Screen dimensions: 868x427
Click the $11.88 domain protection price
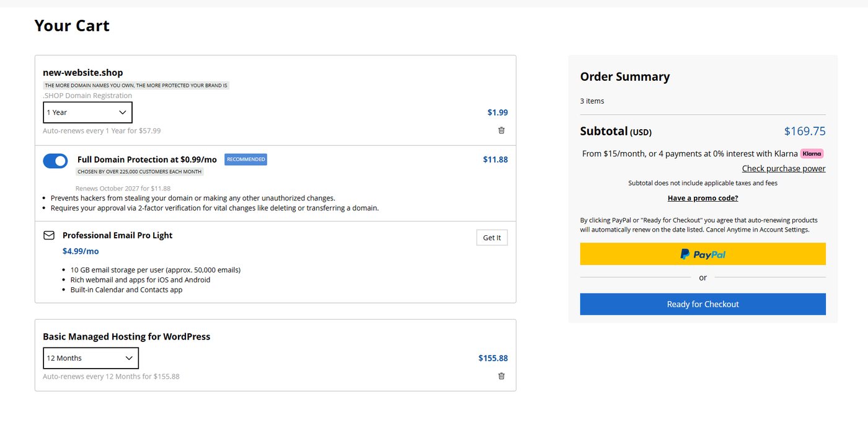point(495,160)
